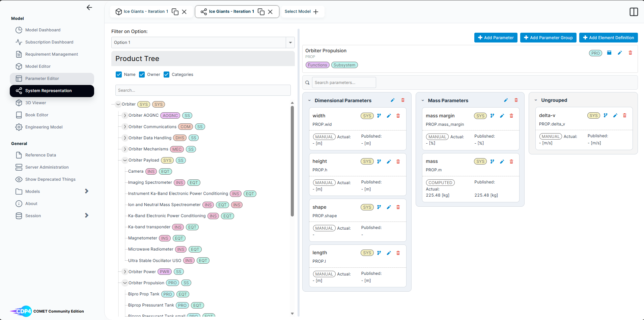Image resolution: width=644 pixels, height=320 pixels.
Task: Expand the Orbiter AOGNC tree node
Action: pos(125,115)
